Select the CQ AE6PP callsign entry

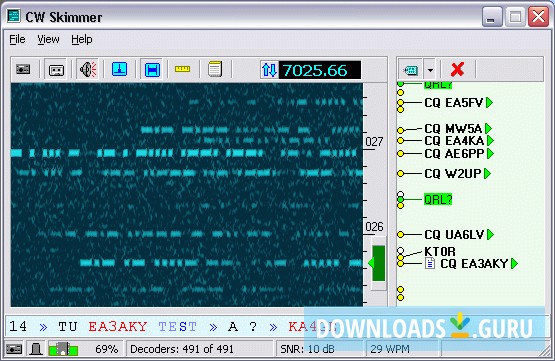[454, 154]
